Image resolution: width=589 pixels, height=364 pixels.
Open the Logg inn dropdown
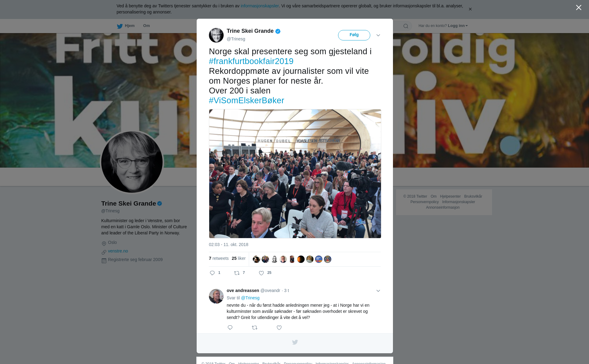[458, 26]
